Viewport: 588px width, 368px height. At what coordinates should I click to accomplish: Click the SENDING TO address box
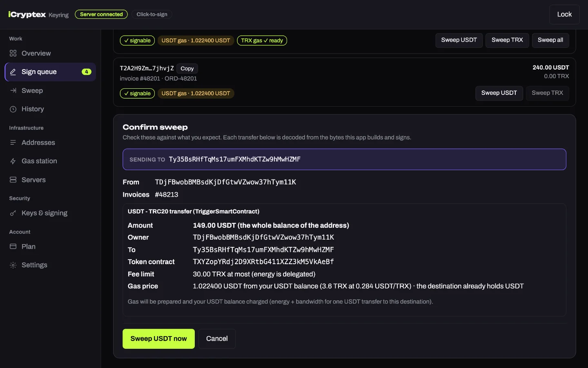click(344, 159)
